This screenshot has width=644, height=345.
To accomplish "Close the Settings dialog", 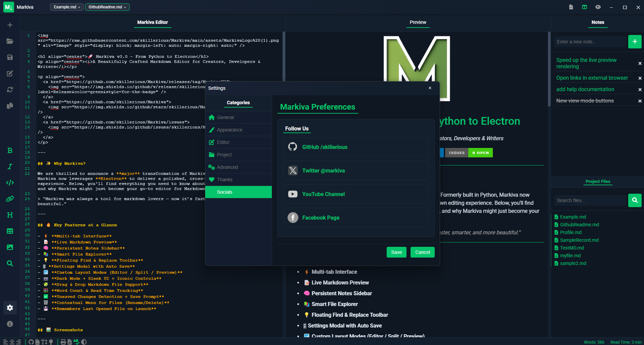I will point(430,88).
